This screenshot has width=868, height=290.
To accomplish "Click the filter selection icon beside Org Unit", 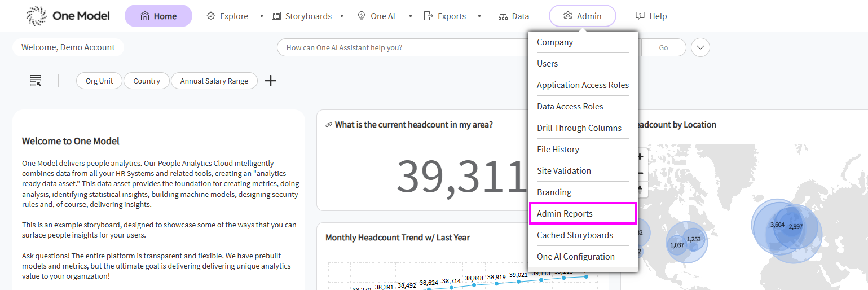I will point(36,81).
